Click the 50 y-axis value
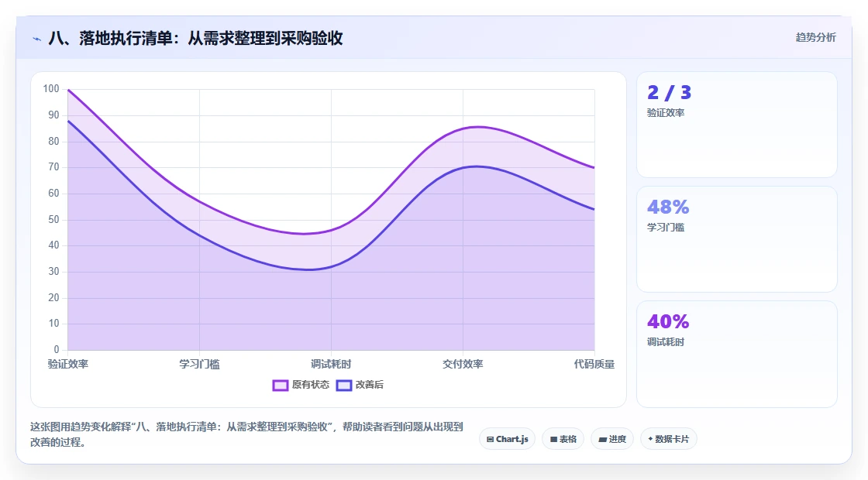This screenshot has width=868, height=480. point(53,220)
